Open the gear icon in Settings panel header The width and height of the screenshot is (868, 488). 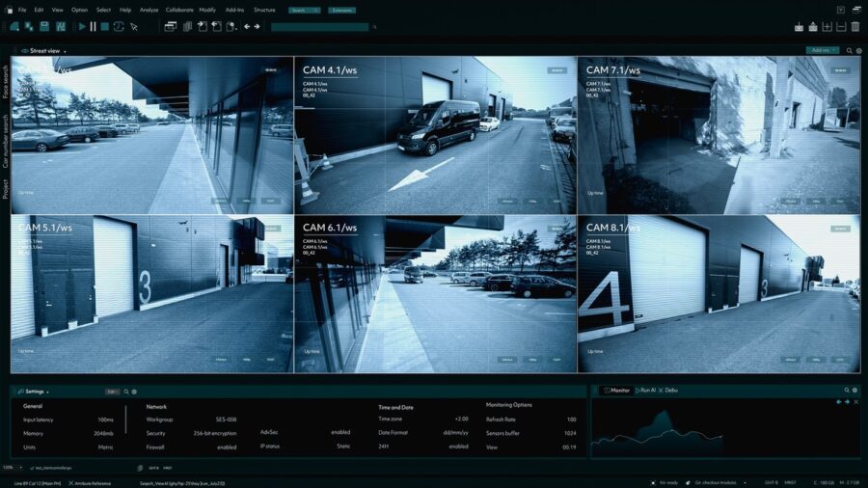click(134, 392)
